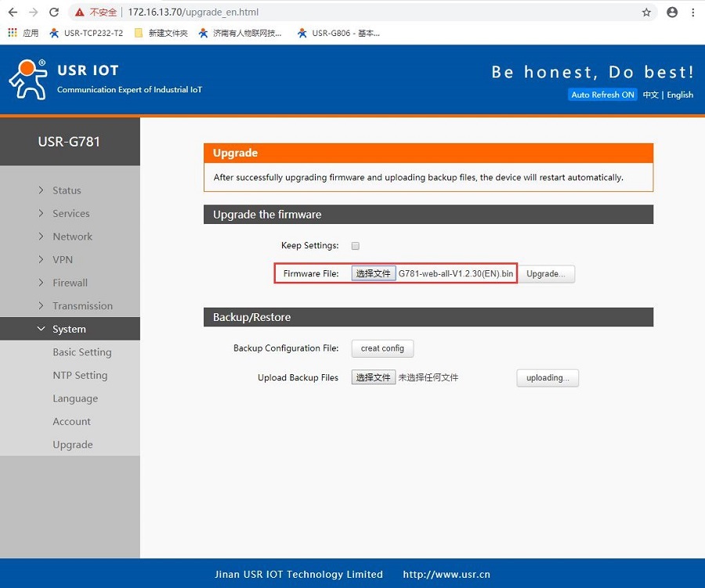Reload the page with the refresh icon
The height and width of the screenshot is (588, 705).
click(x=54, y=13)
